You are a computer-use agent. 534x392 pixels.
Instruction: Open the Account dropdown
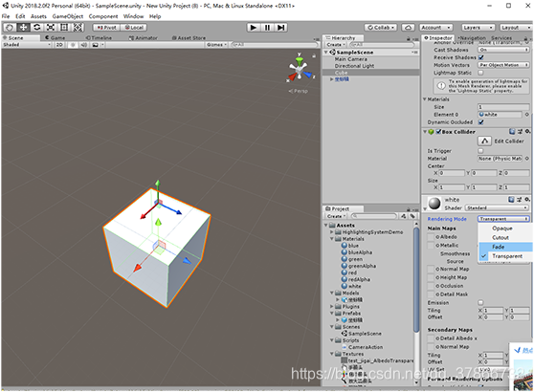pyautogui.click(x=435, y=28)
